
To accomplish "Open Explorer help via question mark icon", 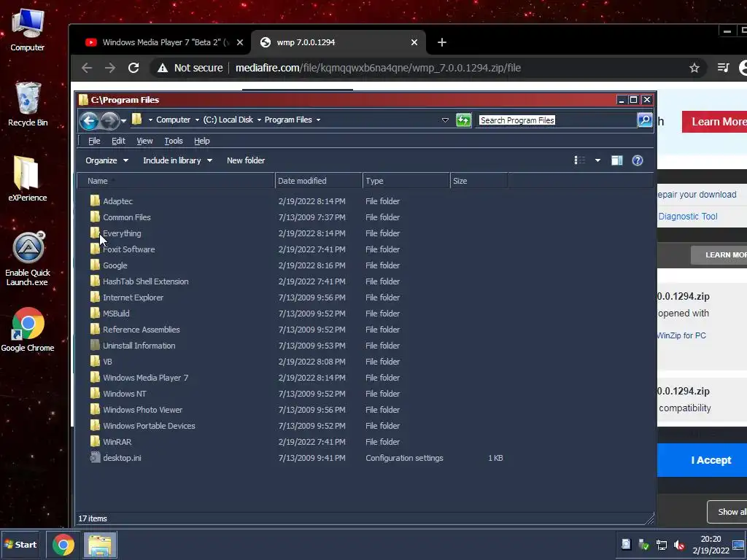I will click(x=638, y=160).
